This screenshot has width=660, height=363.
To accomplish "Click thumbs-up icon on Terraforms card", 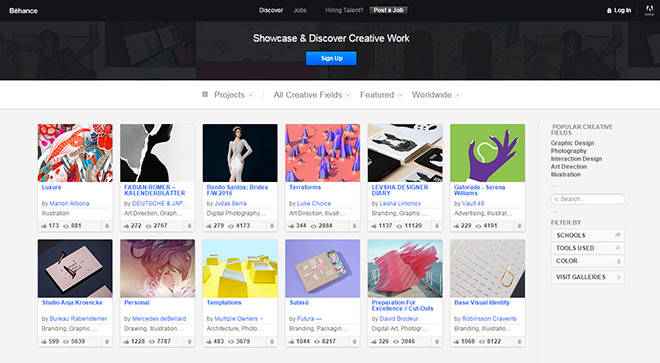I will pyautogui.click(x=291, y=226).
